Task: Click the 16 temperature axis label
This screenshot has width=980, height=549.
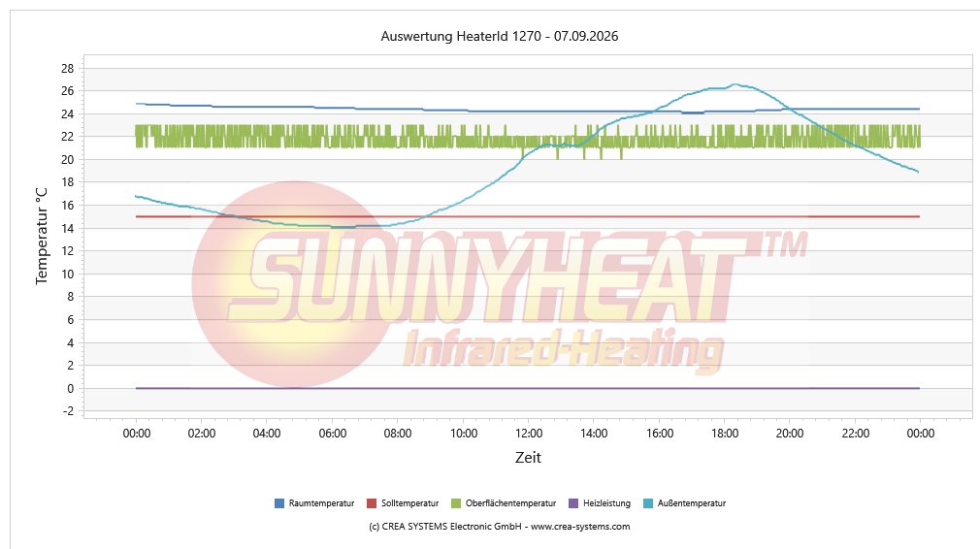Action: coord(68,206)
